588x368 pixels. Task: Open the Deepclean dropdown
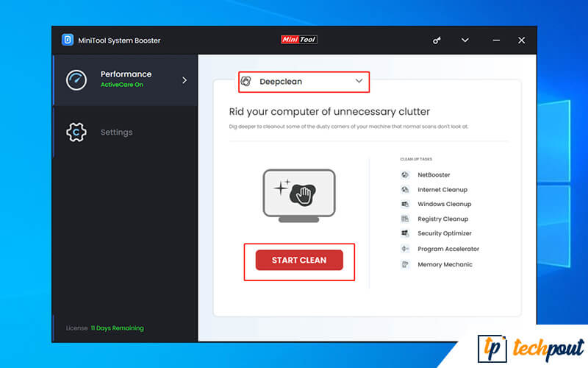304,82
